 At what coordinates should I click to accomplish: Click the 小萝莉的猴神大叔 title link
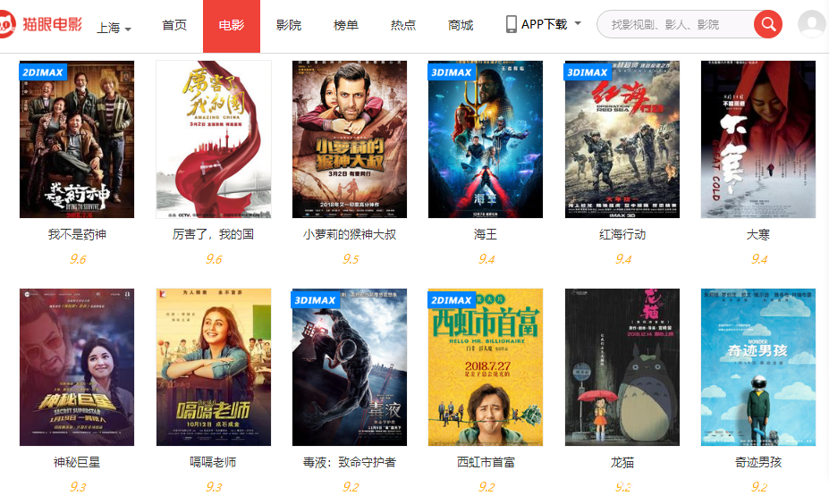(350, 234)
